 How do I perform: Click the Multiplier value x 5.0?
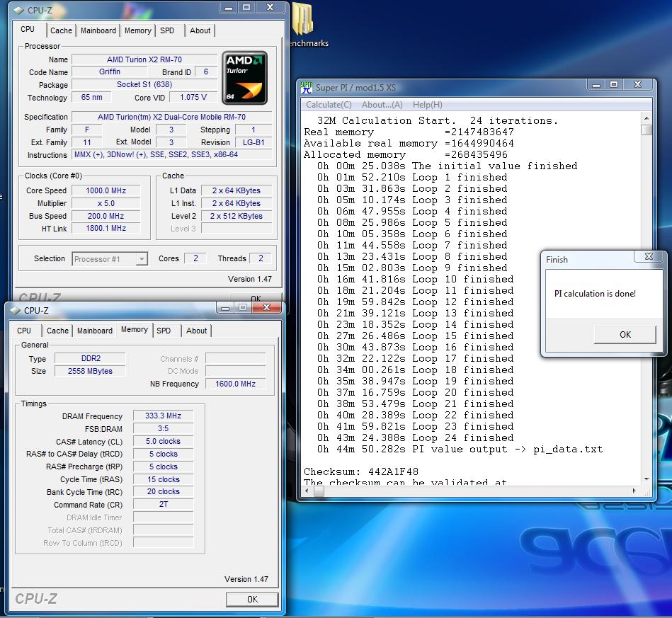click(106, 204)
